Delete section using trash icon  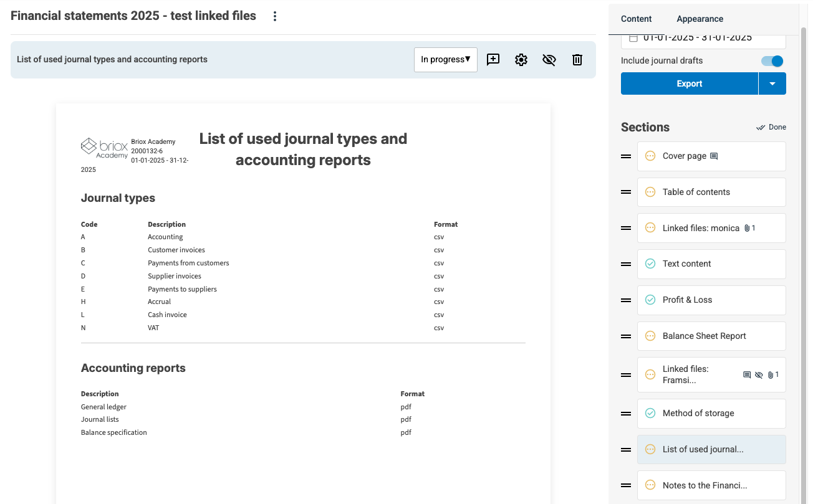(x=577, y=60)
